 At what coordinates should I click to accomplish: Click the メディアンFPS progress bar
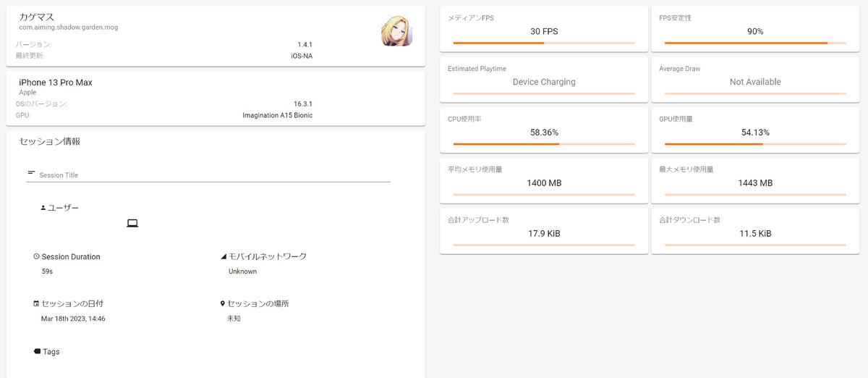click(544, 43)
